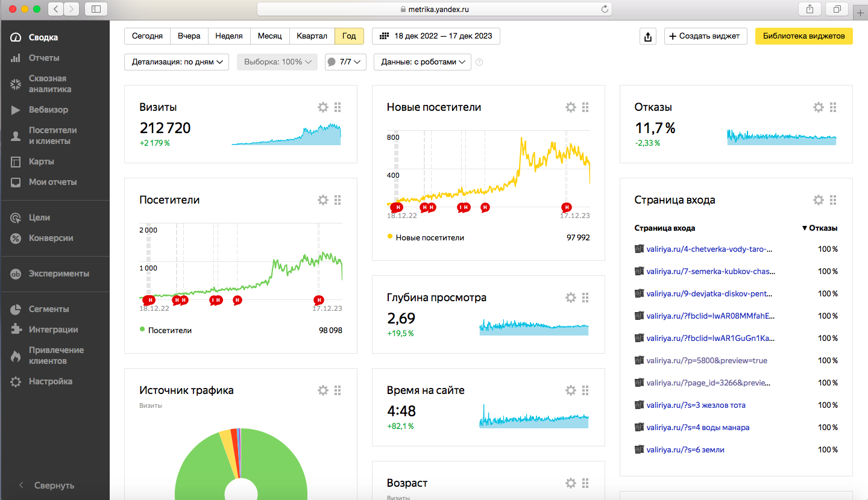Select the Вчера period tab

[x=189, y=36]
